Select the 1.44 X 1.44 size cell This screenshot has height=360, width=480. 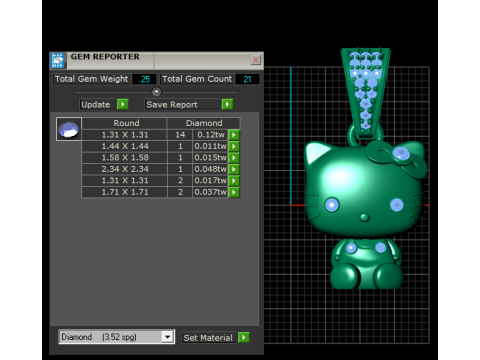point(125,146)
